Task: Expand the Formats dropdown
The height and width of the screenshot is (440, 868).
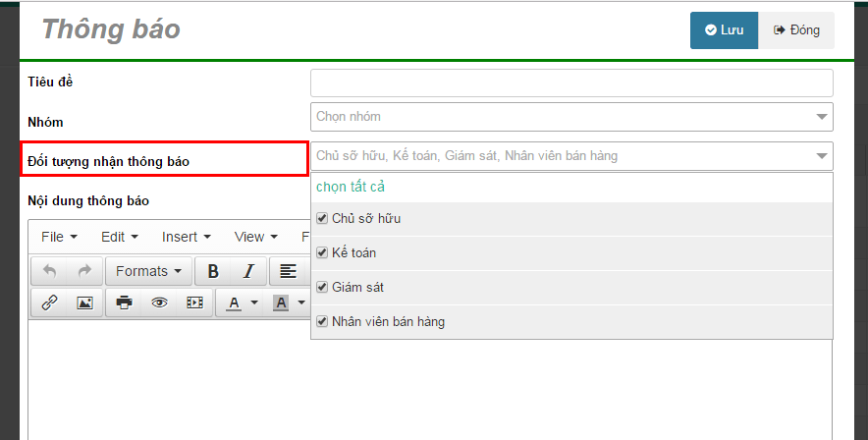Action: click(x=148, y=271)
